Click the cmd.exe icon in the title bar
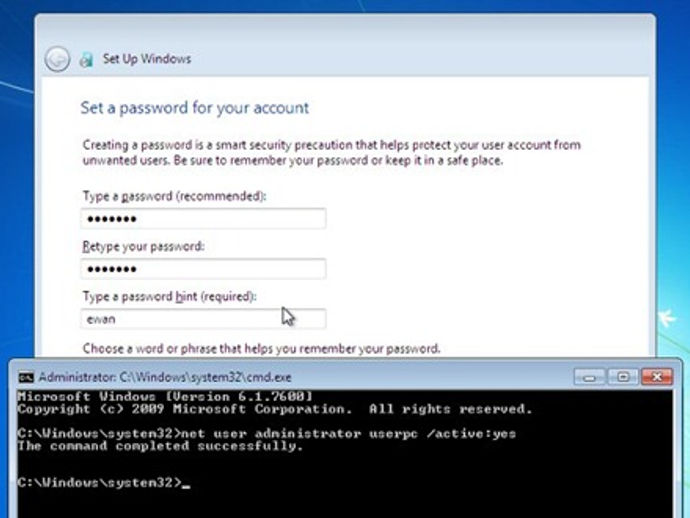Viewport: 690px width, 518px height. point(26,377)
